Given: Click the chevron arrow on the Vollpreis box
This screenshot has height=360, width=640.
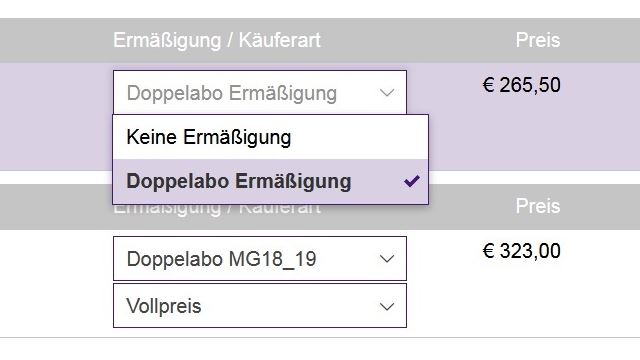Looking at the screenshot, I should click(387, 307).
